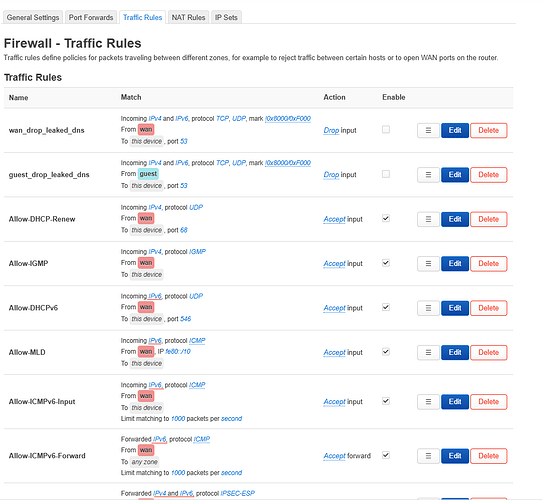Viewport: 542px width, 500px height.
Task: Enable the wan_drop_leaked_dns rule checkbox
Action: click(386, 129)
